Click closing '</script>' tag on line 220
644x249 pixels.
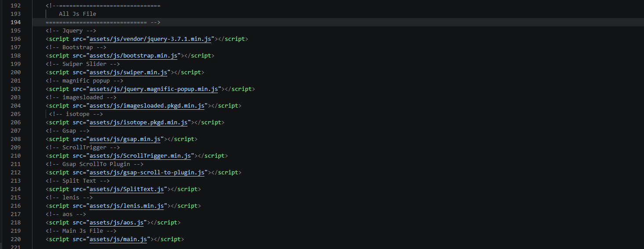(x=168, y=239)
